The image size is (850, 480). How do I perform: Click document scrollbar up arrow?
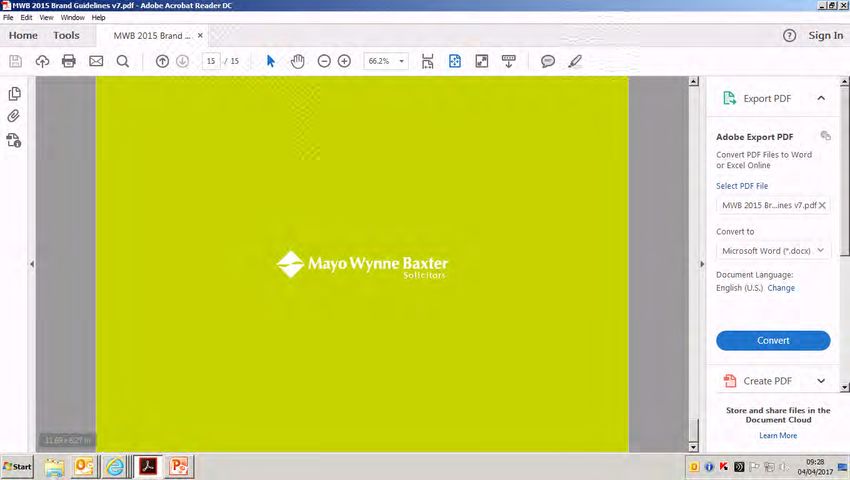click(693, 81)
